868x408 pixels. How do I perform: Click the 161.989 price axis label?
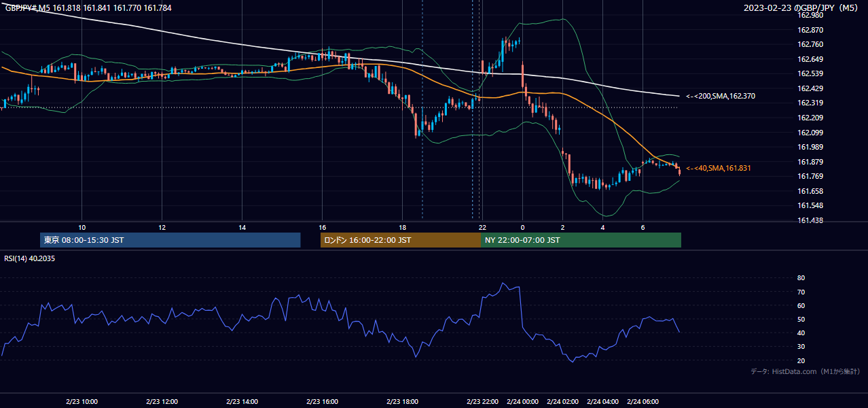pyautogui.click(x=810, y=147)
